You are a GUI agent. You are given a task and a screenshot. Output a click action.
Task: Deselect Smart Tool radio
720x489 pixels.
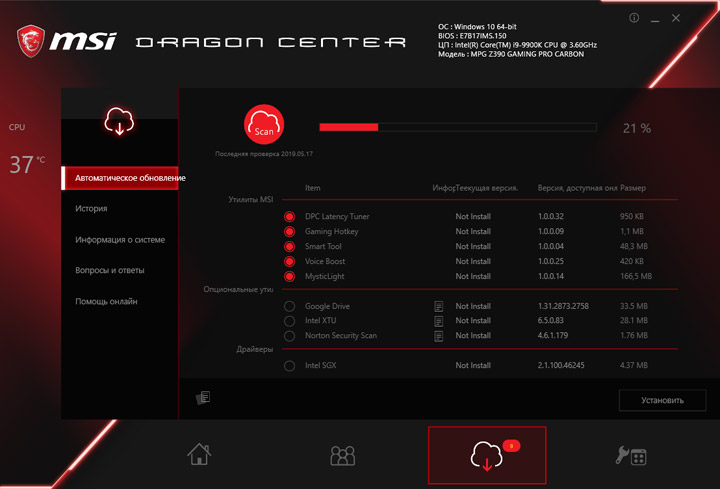coord(289,247)
